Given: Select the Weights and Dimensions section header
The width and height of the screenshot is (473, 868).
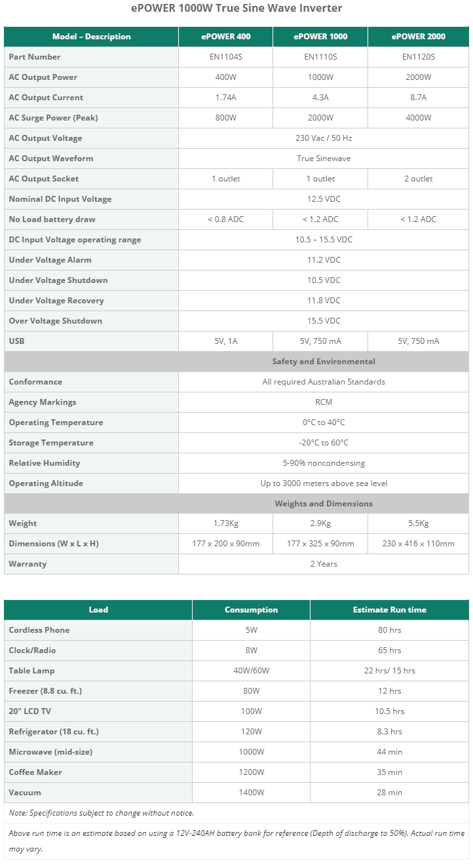Looking at the screenshot, I should coord(324,504).
